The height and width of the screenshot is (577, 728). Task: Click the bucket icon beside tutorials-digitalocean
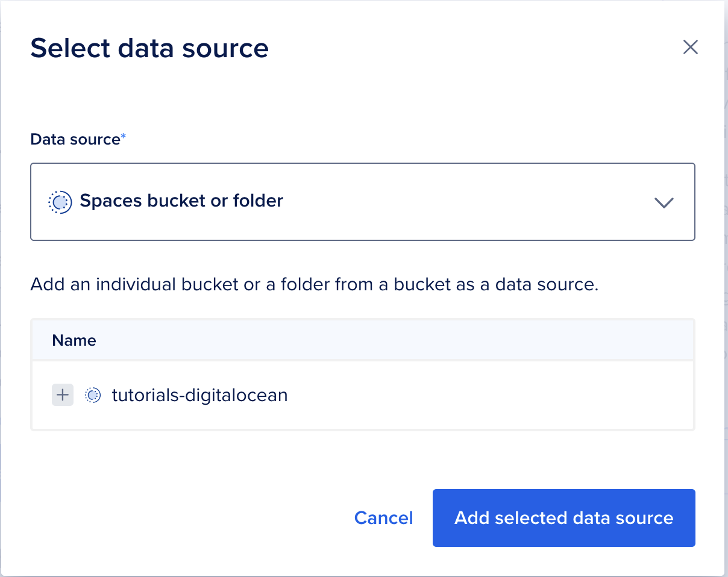point(93,395)
